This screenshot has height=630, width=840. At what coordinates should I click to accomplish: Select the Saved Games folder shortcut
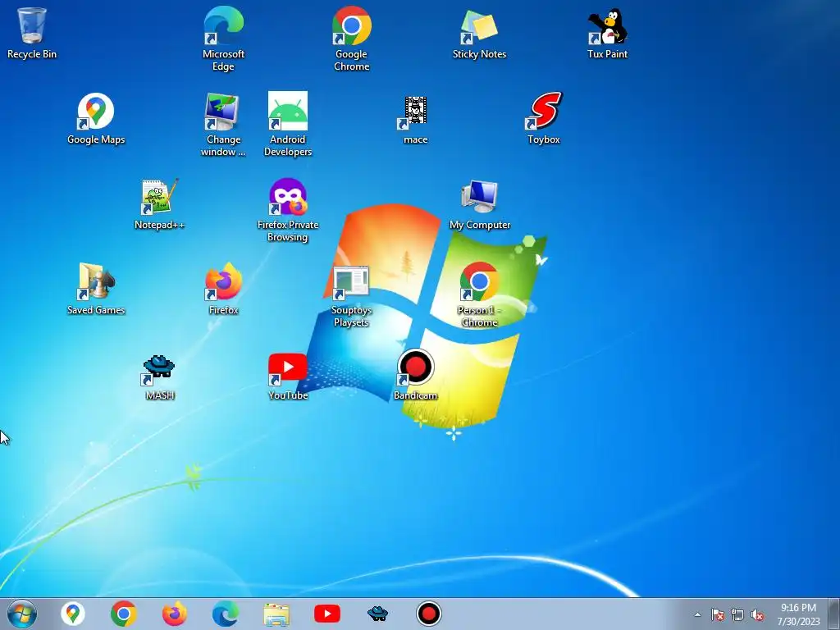coord(96,288)
